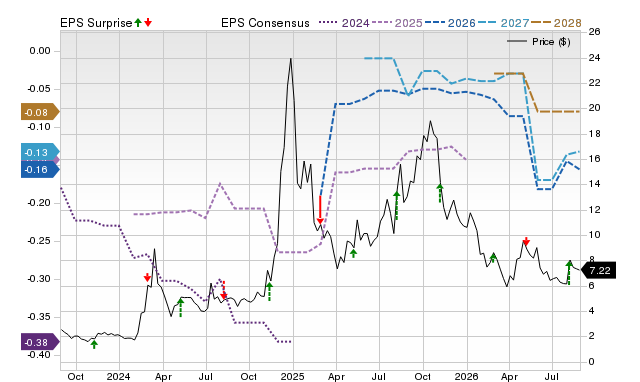
Task: Click the 20 label on price axis
Action: point(595,108)
